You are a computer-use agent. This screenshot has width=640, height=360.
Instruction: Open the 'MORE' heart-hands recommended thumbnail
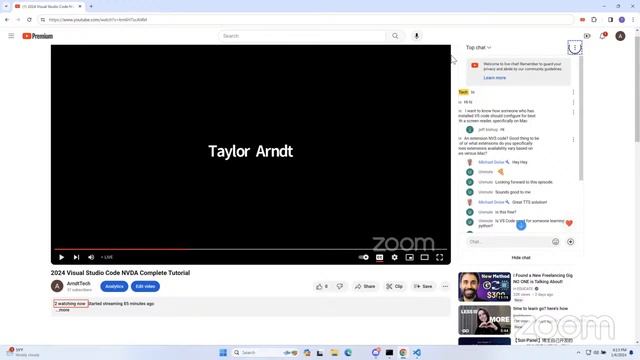coord(484,320)
